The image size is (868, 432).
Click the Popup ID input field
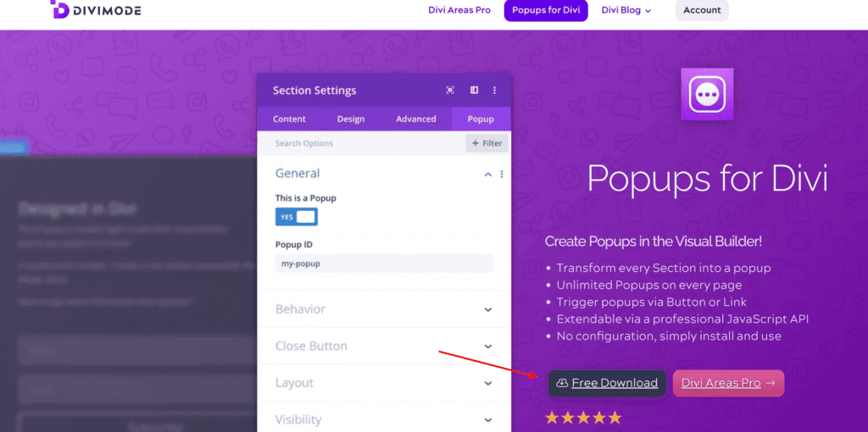pos(384,263)
